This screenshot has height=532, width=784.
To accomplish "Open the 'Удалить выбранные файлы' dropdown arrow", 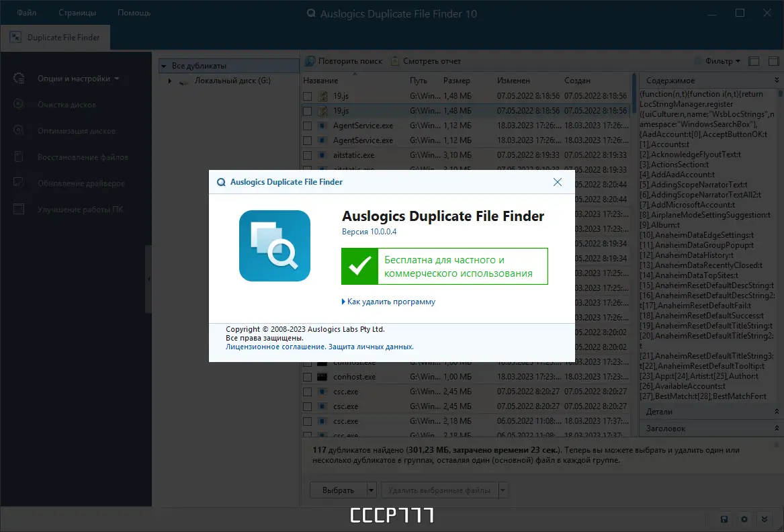I will 503,490.
